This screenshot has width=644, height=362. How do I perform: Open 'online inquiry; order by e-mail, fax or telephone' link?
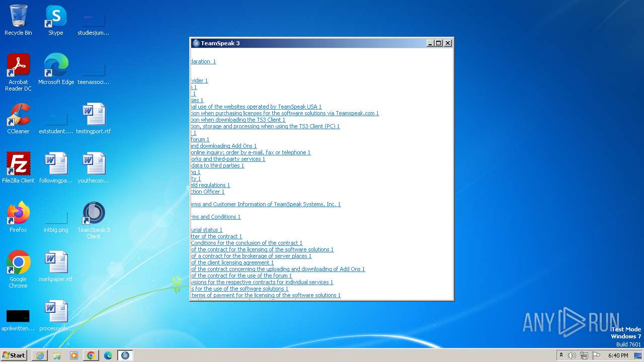[251, 152]
